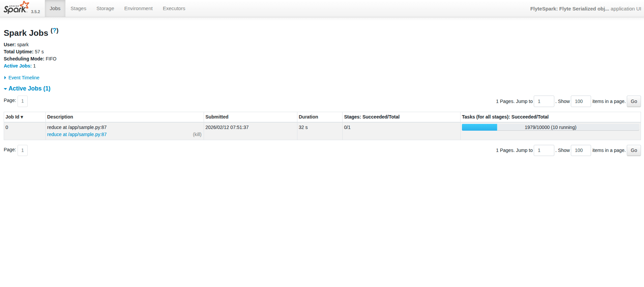
Task: Select the duration value 32 s
Action: coord(303,127)
